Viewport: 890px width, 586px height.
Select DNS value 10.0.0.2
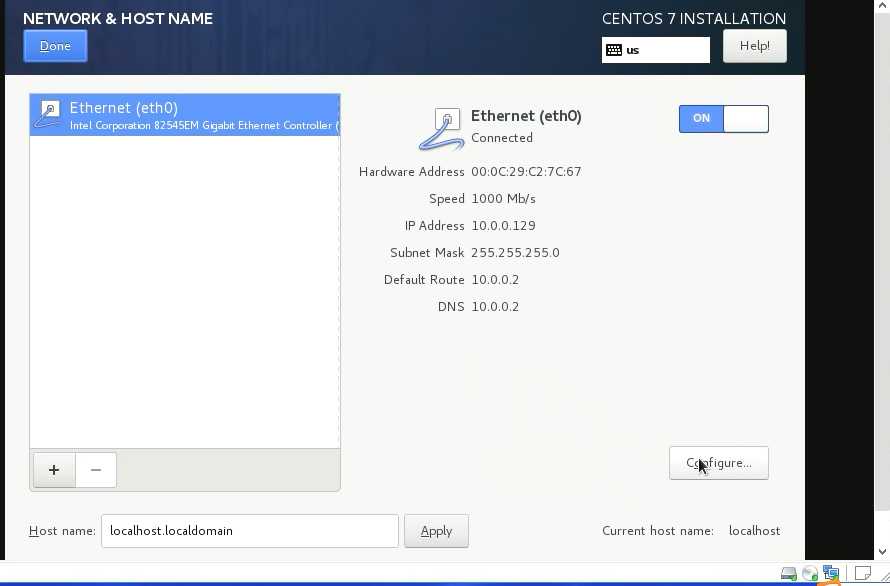point(495,307)
